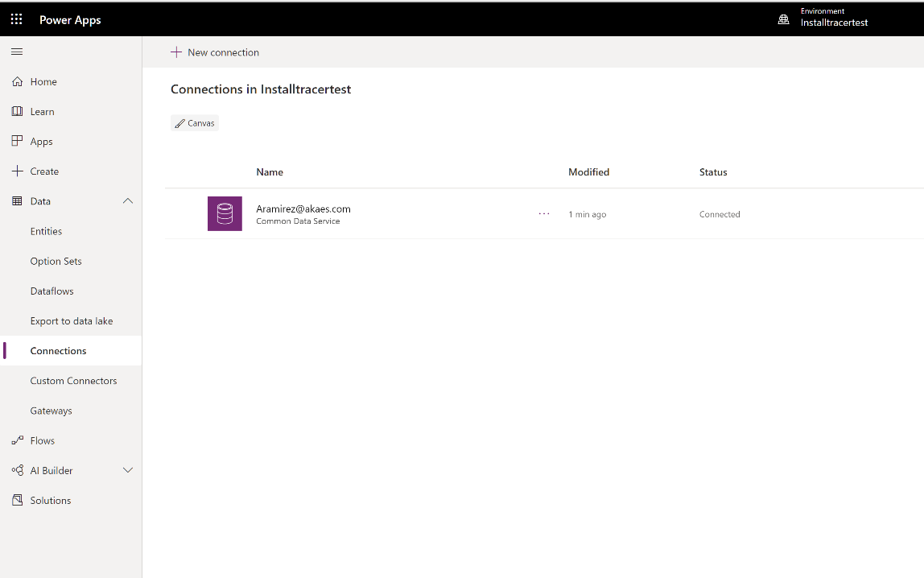Image resolution: width=924 pixels, height=578 pixels.
Task: Sort by the Status column header
Action: click(x=713, y=172)
